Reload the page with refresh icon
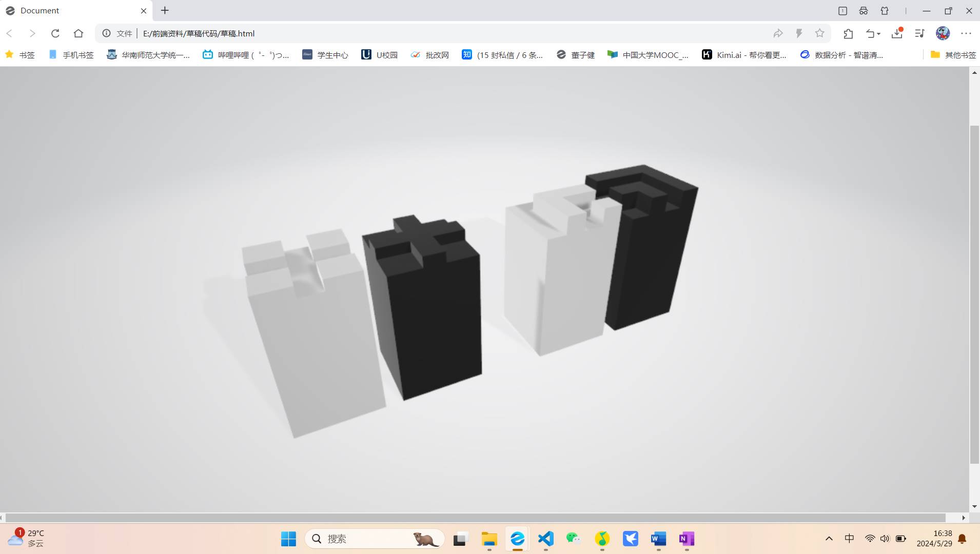This screenshot has height=554, width=980. (55, 33)
